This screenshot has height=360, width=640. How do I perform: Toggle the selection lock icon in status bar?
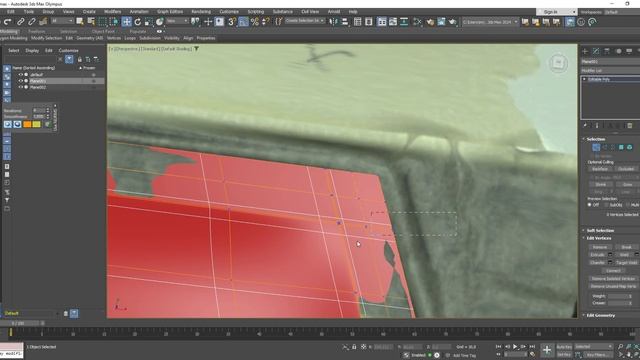click(354, 347)
